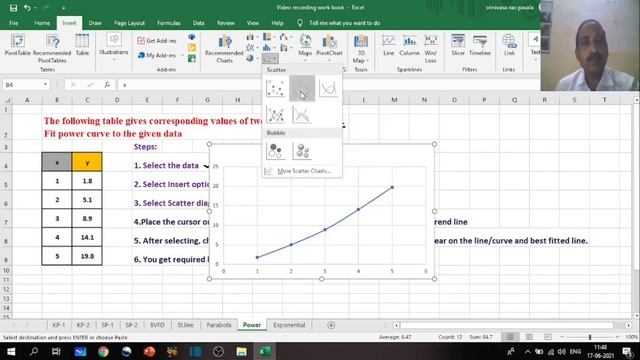This screenshot has height=360, width=640.
Task: Add a new sheet with plus button
Action: 331,325
